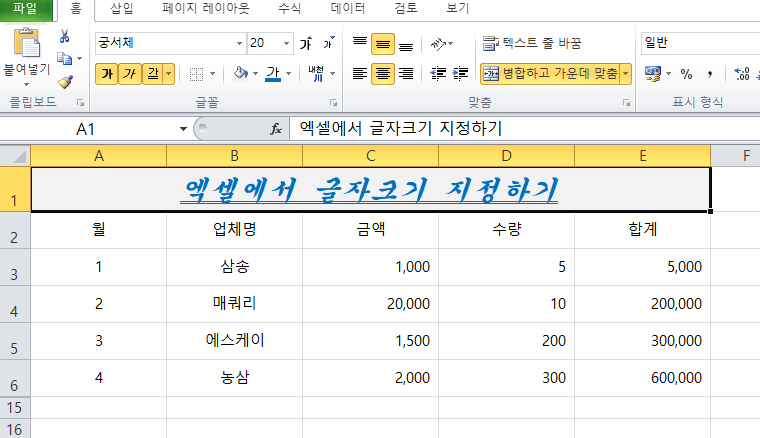Image resolution: width=760 pixels, height=438 pixels.
Task: Click the accounting number format icon
Action: point(652,74)
